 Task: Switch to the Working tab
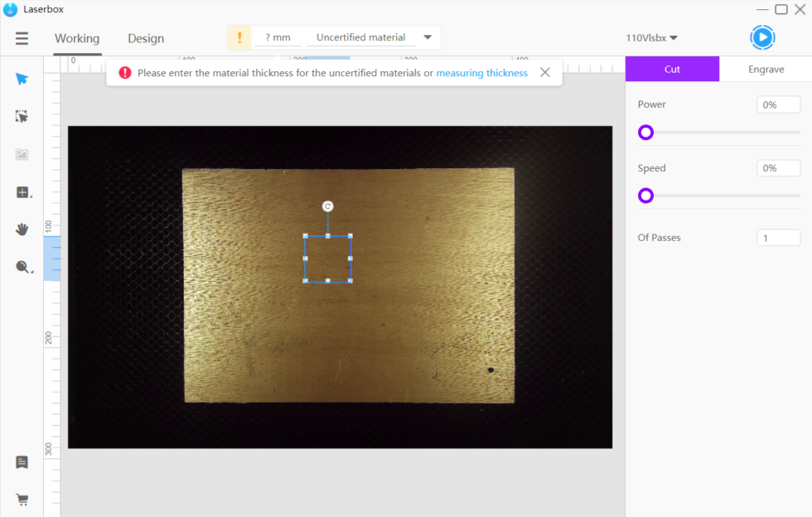click(x=77, y=38)
